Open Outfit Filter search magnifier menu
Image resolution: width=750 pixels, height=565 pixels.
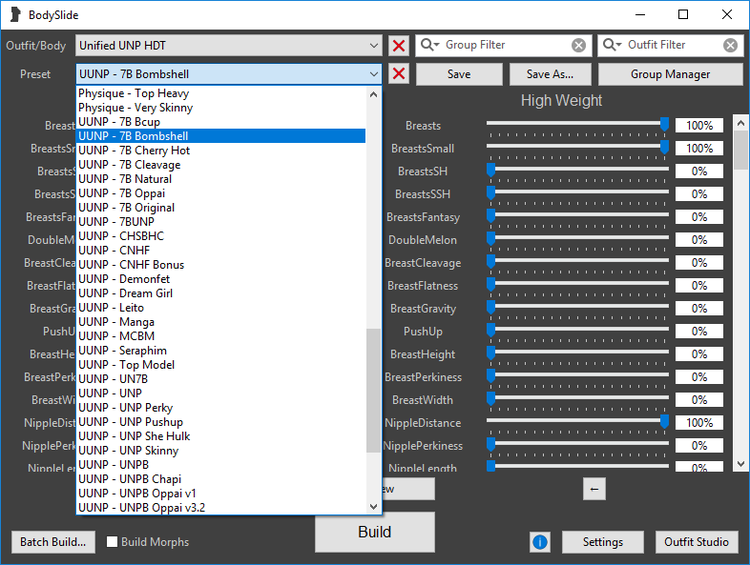pos(612,45)
